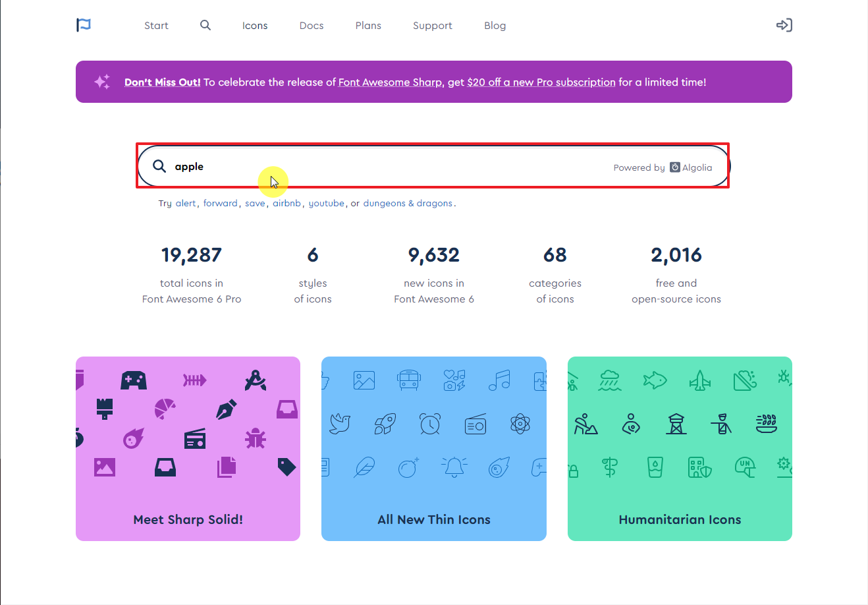This screenshot has width=868, height=605.
Task: Click the magnifier icon inside search box
Action: [x=159, y=166]
